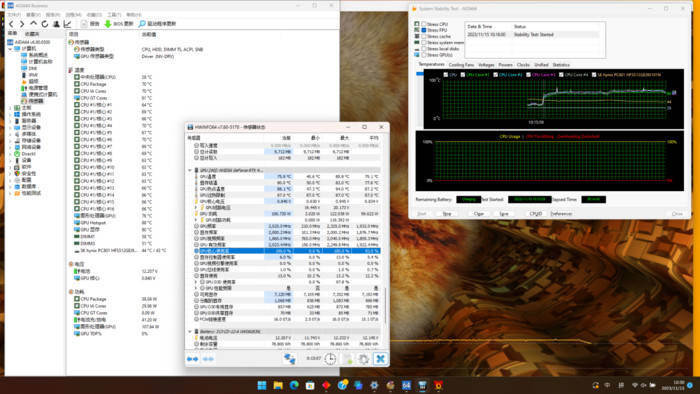The height and width of the screenshot is (394, 700).
Task: Toggle CPU Core #4 graph legend checkbox
Action: click(x=561, y=75)
